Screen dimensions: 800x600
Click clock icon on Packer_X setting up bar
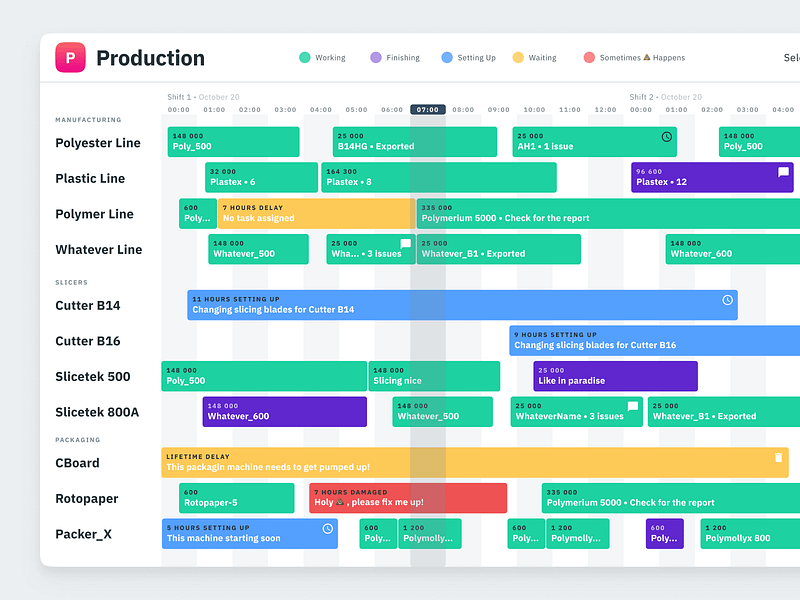pyautogui.click(x=328, y=529)
